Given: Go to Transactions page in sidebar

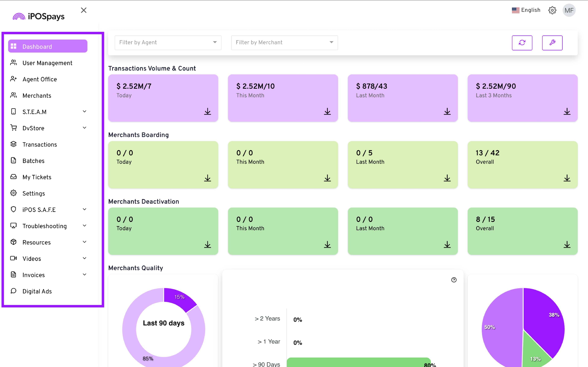Looking at the screenshot, I should [40, 145].
